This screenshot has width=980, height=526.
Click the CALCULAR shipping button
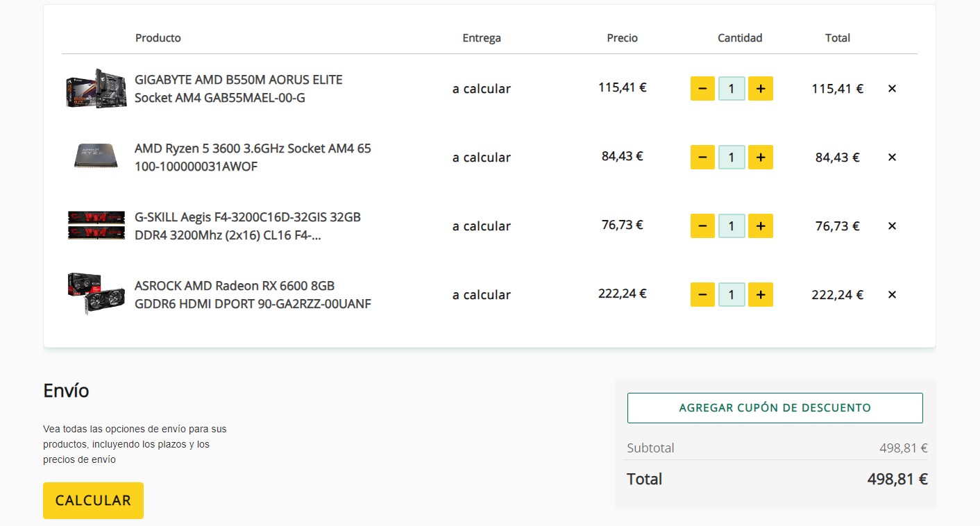point(93,500)
